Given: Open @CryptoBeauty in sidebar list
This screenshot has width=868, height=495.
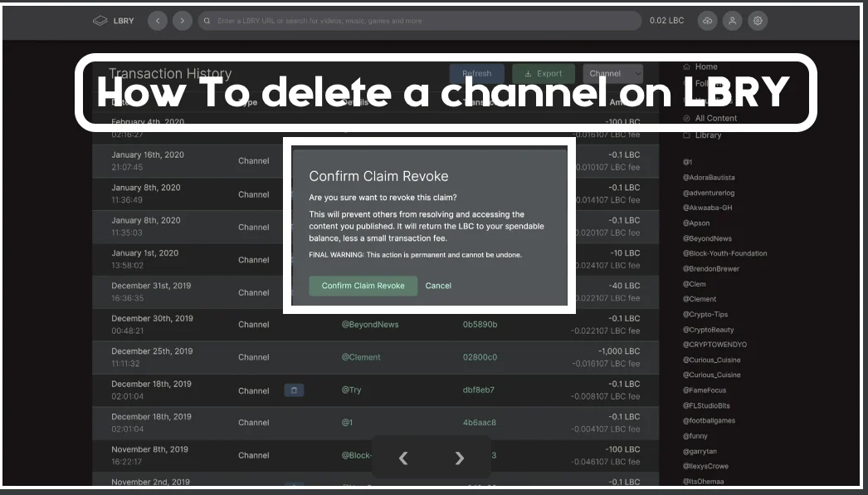Looking at the screenshot, I should 708,330.
